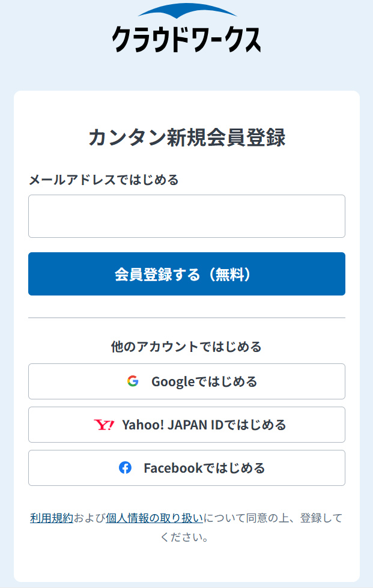Viewport: 373px width, 588px height.
Task: Click the について同意の上、登録して notice text
Action: coord(273,518)
